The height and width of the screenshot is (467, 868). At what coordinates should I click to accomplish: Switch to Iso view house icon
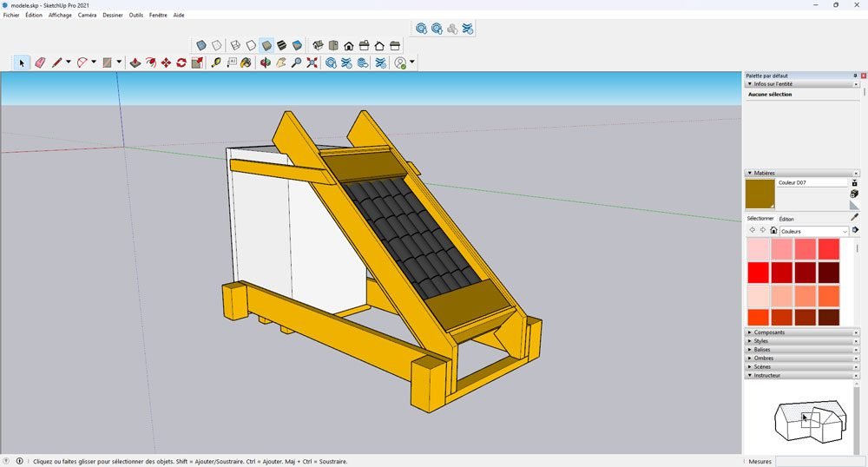(x=318, y=45)
